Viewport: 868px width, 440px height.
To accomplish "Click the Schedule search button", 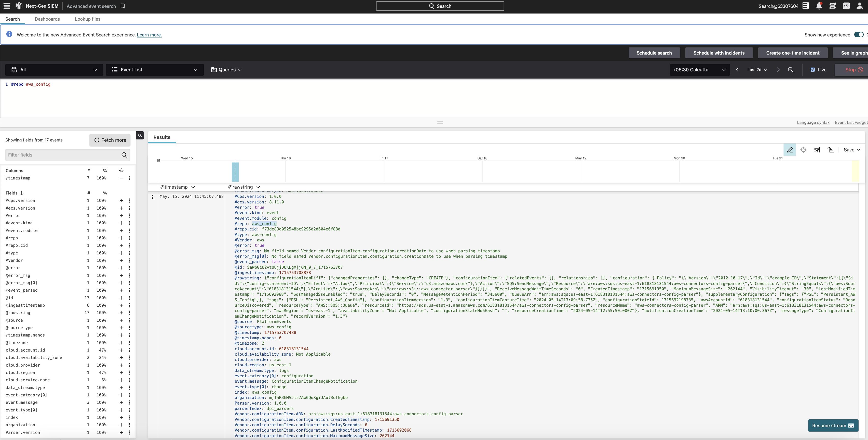I will [x=654, y=53].
